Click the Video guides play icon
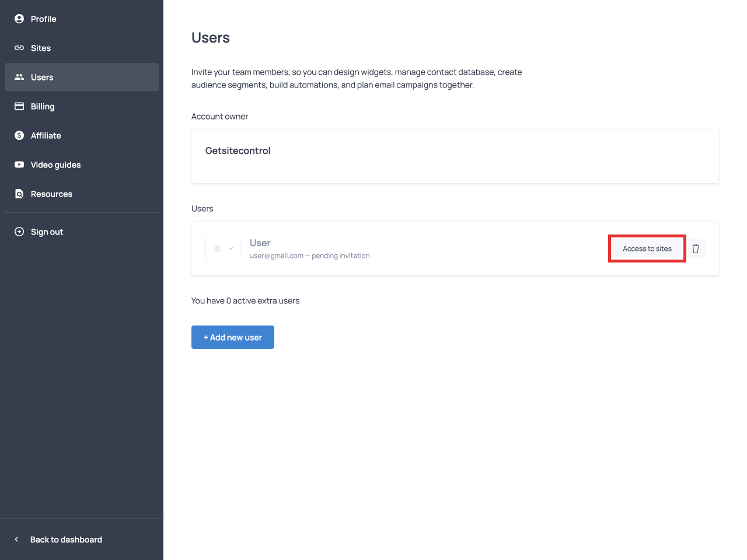Viewport: 747px width, 560px height. pyautogui.click(x=19, y=164)
